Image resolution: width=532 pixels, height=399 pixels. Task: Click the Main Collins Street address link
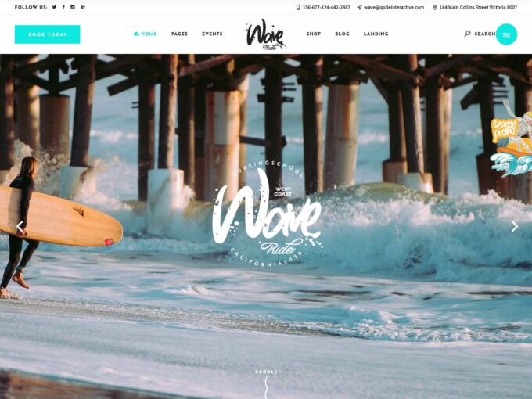pos(475,7)
